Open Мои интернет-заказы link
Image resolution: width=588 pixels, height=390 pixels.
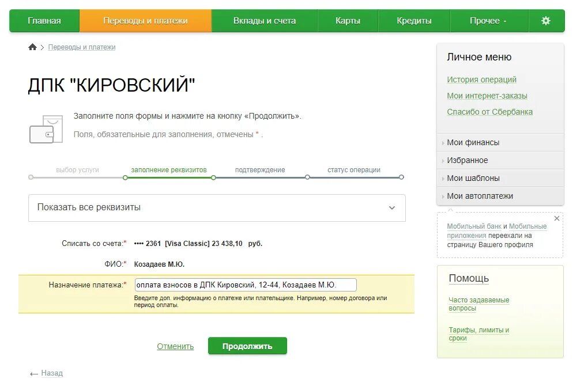[487, 96]
